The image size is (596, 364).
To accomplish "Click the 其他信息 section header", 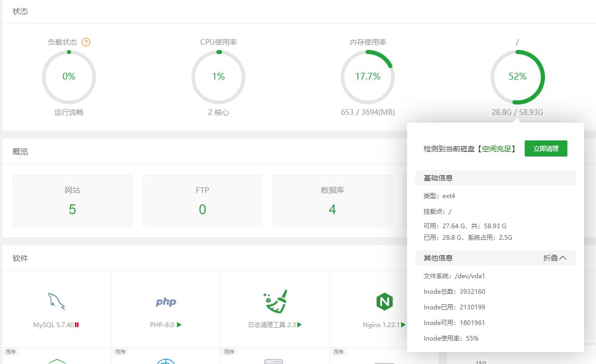I will 495,258.
